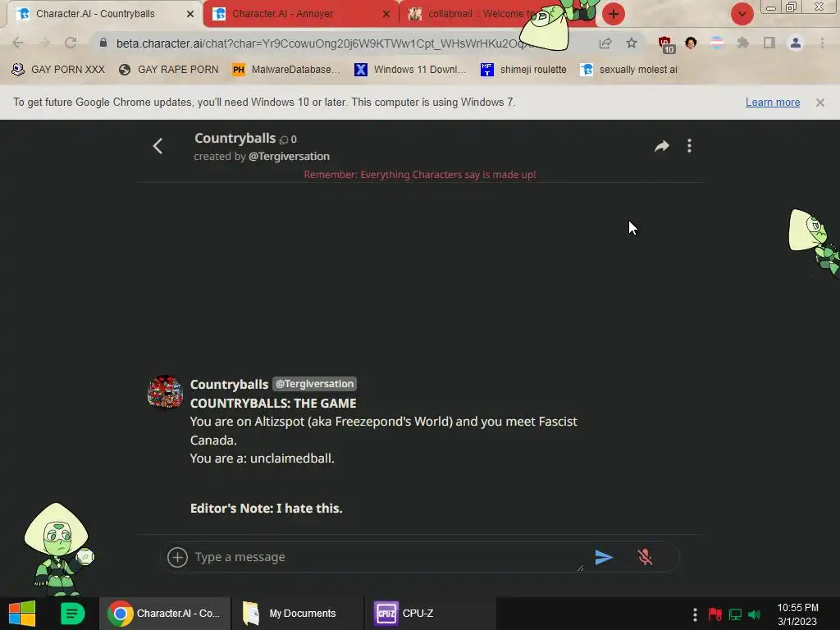
Task: Toggle the browser side panel
Action: pyautogui.click(x=769, y=43)
